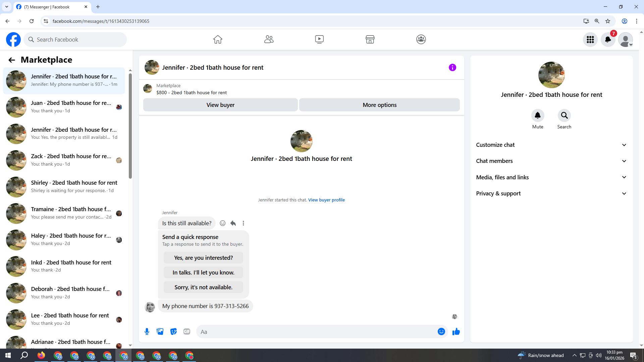Viewport: 644px width, 362px height.
Task: Open the Marketplace tab in the top navigation
Action: tap(370, 39)
